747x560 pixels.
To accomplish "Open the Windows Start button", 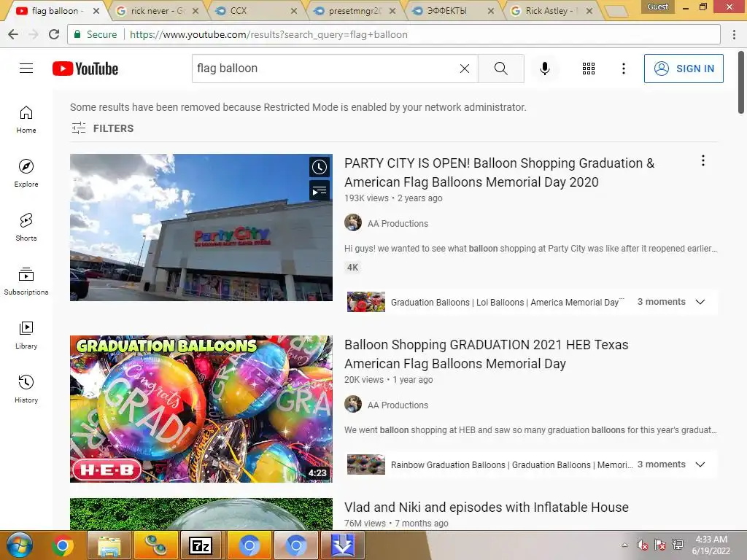I will [19, 545].
